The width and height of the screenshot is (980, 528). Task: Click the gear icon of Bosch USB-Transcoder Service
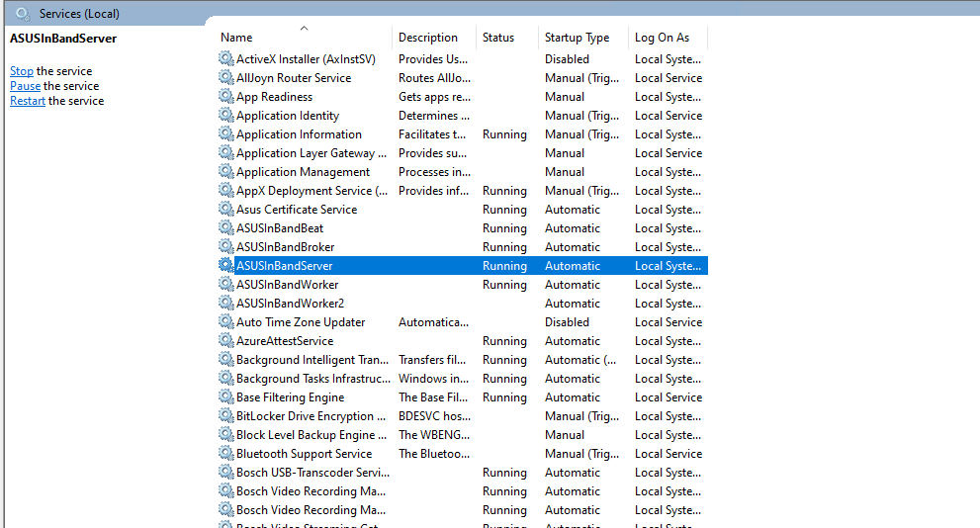pos(225,472)
